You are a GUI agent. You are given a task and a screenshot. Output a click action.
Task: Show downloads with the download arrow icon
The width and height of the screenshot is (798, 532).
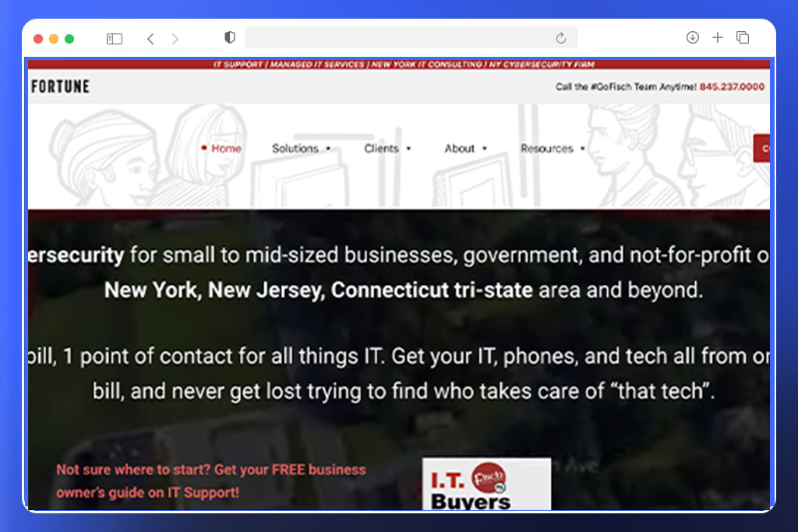point(692,37)
